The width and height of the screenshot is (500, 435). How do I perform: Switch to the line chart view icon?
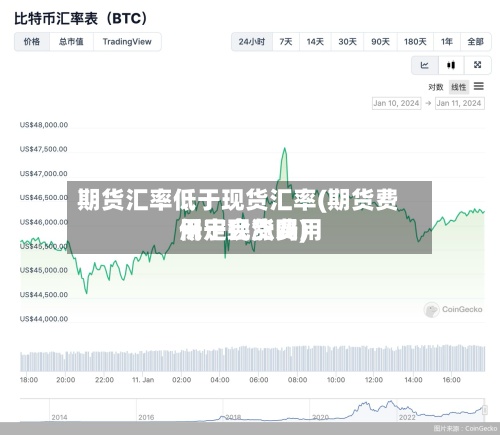[425, 65]
